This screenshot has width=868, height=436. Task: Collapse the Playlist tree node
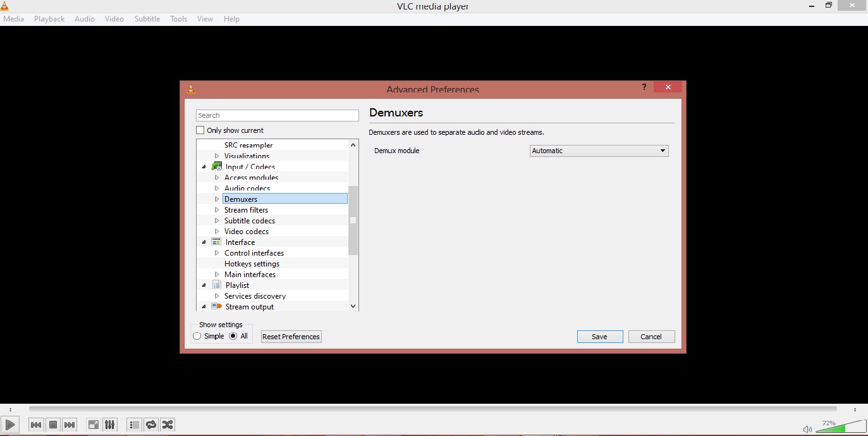(x=204, y=285)
